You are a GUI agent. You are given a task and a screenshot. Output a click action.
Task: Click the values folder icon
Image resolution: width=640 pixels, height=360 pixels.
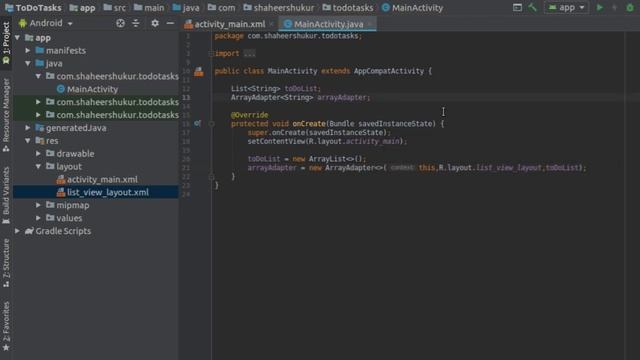50,218
